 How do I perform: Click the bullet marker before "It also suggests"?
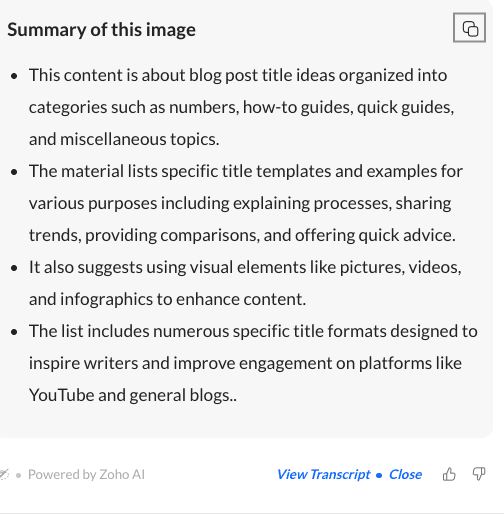click(x=14, y=268)
